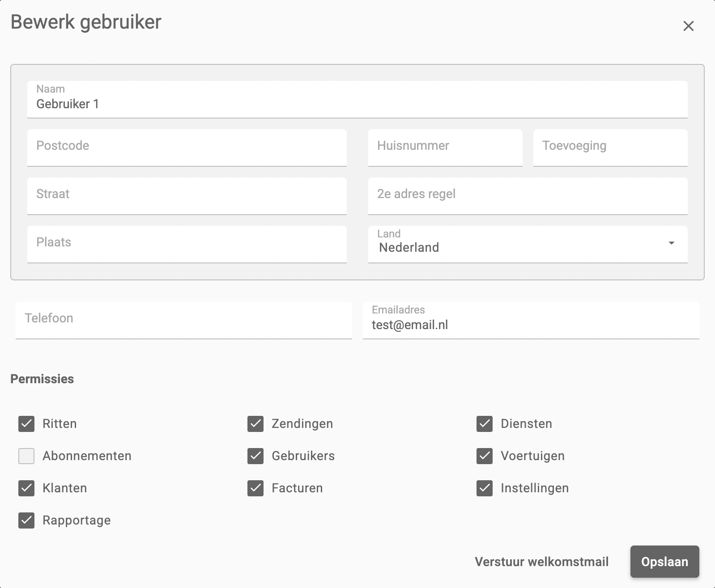Screen dimensions: 715x588
Task: Click the Permissies heading
Action: point(42,379)
